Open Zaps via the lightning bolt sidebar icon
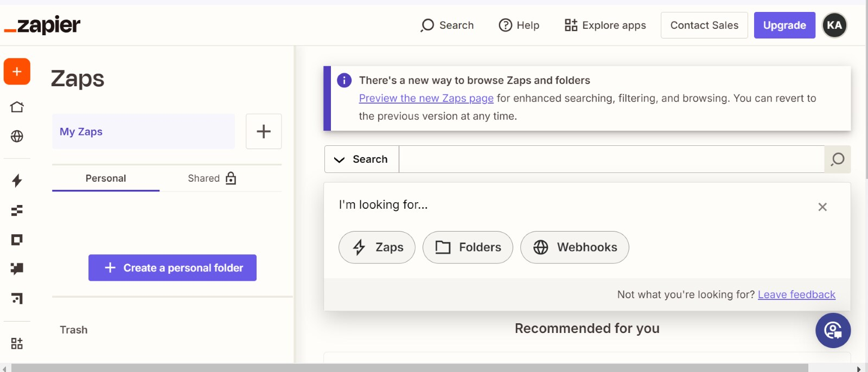Image resolution: width=868 pixels, height=372 pixels. coord(17,181)
